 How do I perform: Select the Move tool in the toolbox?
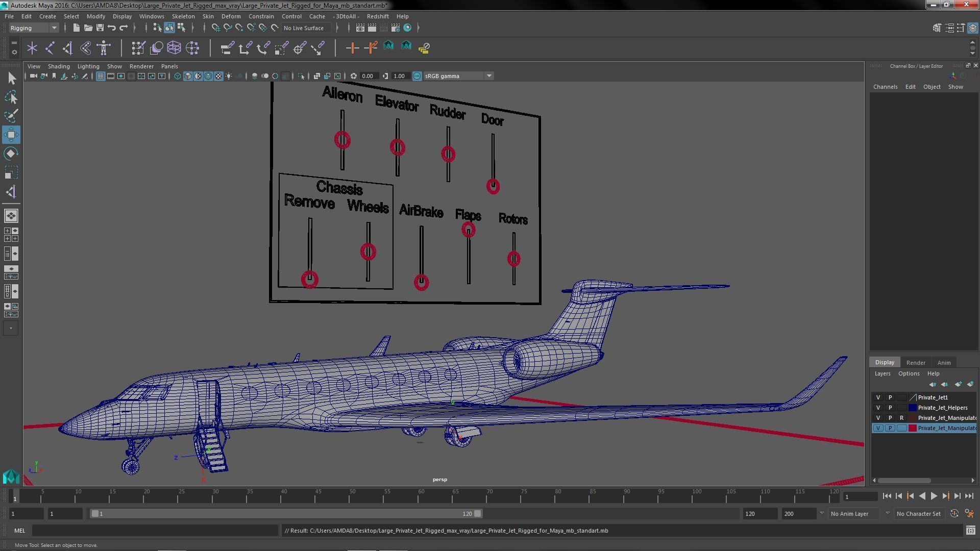coord(11,135)
